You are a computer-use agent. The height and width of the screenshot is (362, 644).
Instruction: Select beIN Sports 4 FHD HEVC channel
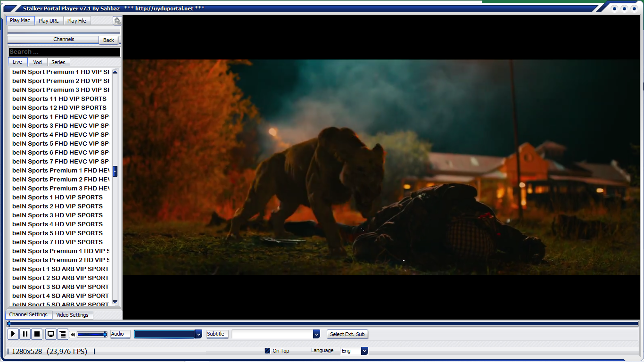click(x=61, y=135)
